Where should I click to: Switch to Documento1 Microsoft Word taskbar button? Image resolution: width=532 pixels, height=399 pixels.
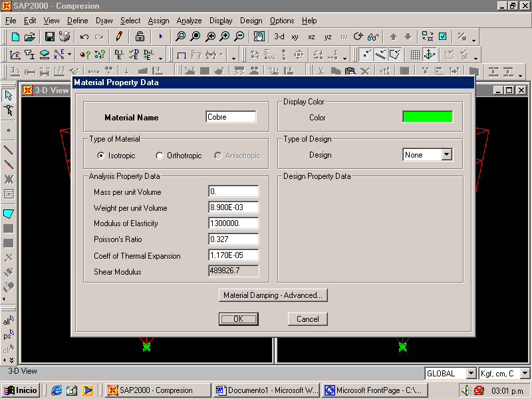[x=267, y=390]
